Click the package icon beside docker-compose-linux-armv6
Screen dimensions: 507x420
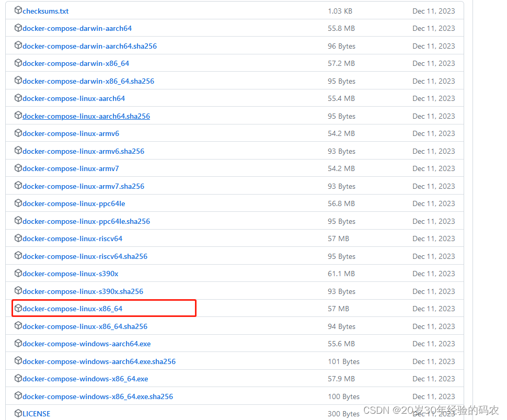pos(18,133)
